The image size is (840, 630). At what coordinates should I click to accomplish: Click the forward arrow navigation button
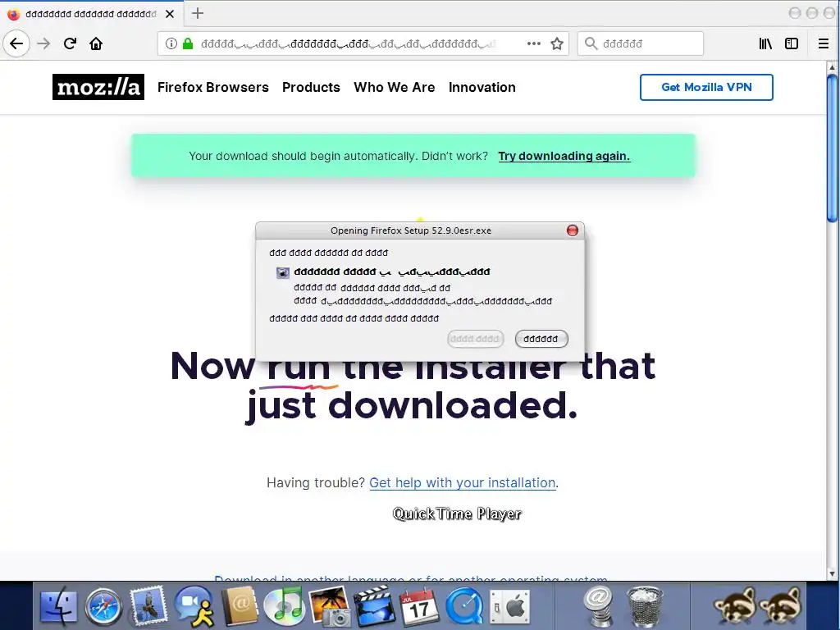[x=44, y=43]
